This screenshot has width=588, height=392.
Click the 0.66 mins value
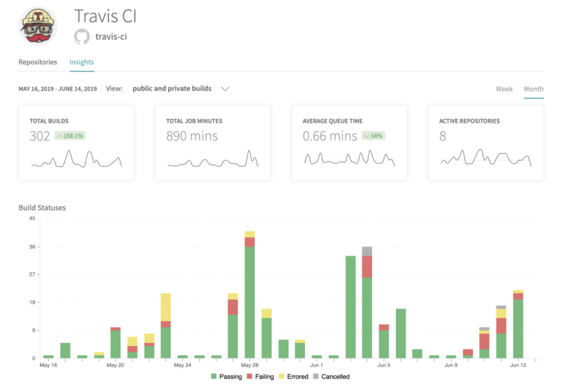[330, 136]
